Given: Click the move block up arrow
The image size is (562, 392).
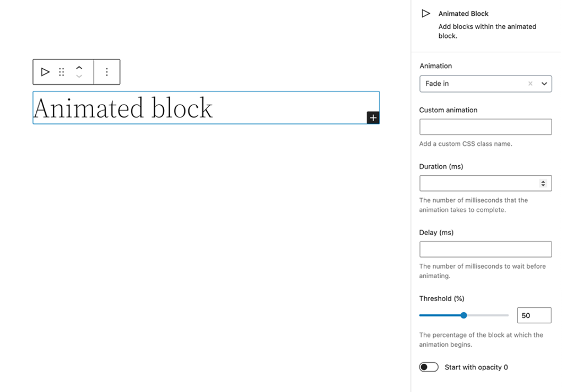Looking at the screenshot, I should 79,68.
